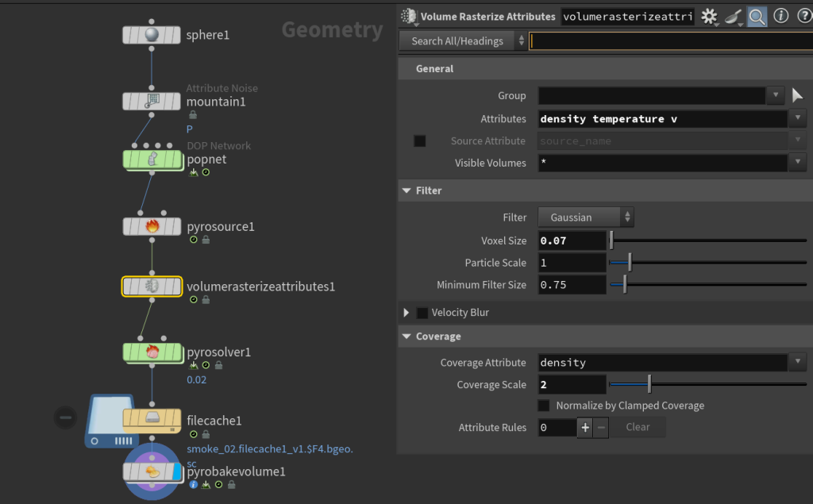Click the Particle Scale slider handle
This screenshot has height=504, width=813.
point(630,263)
